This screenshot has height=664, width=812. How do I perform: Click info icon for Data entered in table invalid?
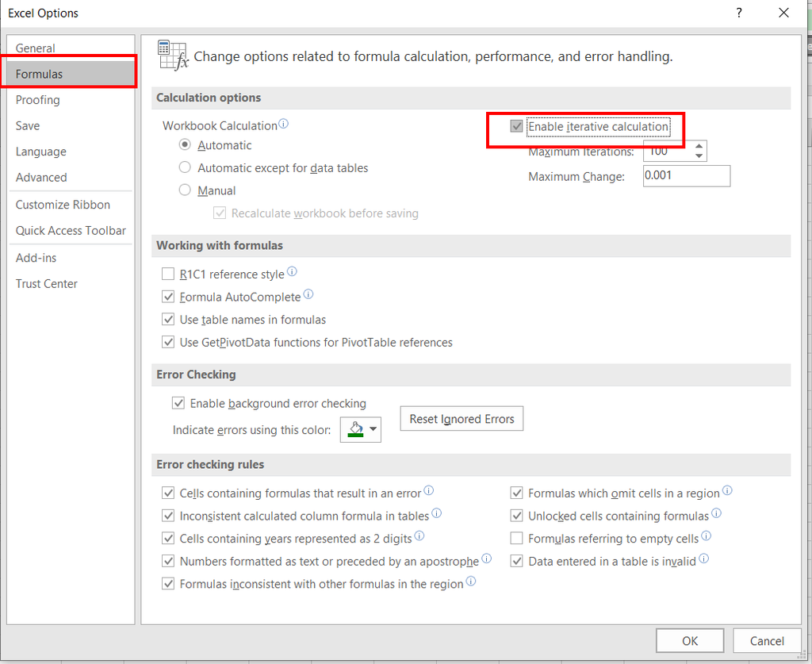(x=703, y=558)
